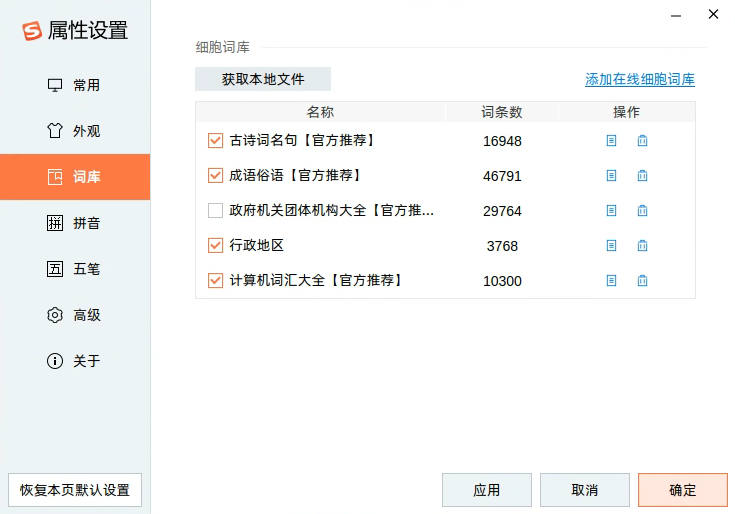Uncheck the 古诗词名句 checkbox

click(x=215, y=141)
